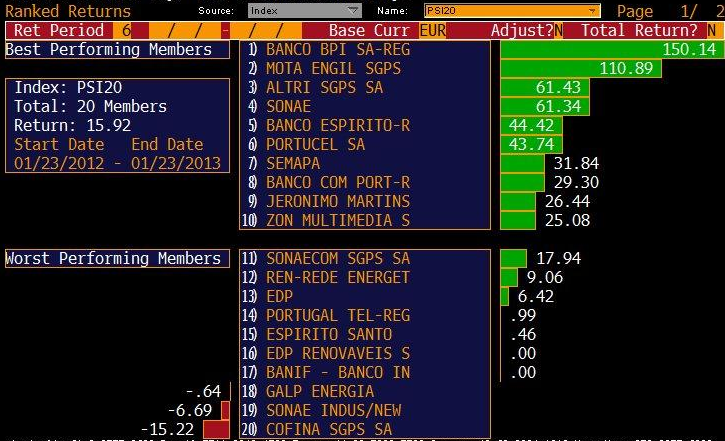Click the Worst Performing Members header
Image resolution: width=725 pixels, height=441 pixels.
117,258
